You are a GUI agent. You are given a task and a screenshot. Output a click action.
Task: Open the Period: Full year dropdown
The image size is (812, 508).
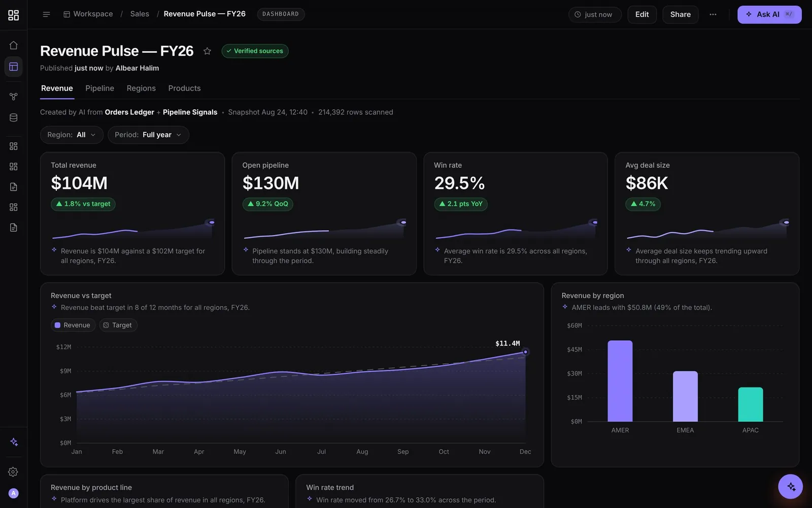point(148,135)
